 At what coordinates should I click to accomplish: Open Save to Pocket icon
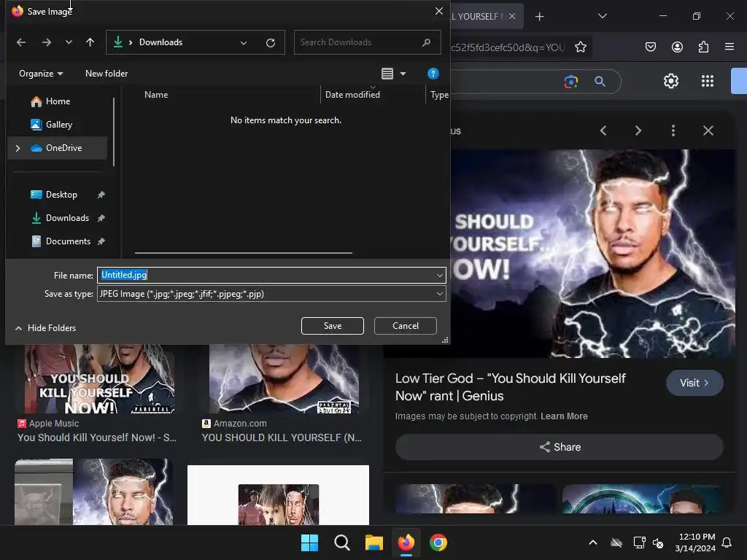coord(650,47)
